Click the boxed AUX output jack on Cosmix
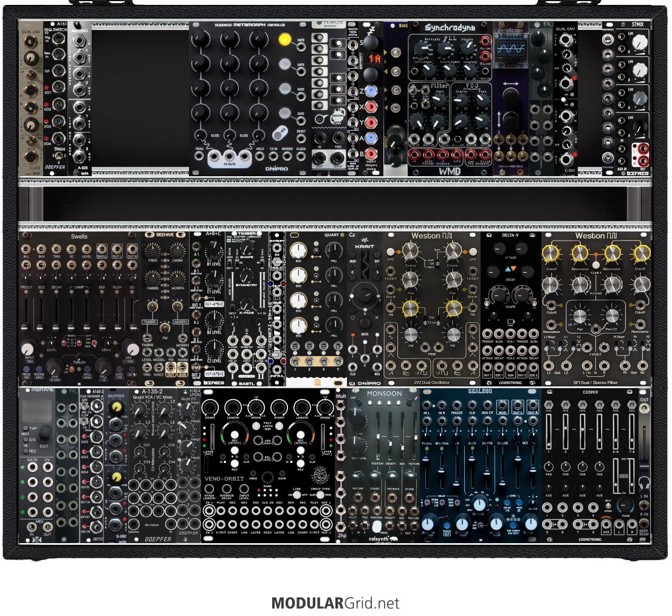Image resolution: width=672 pixels, height=616 pixels. (606, 524)
